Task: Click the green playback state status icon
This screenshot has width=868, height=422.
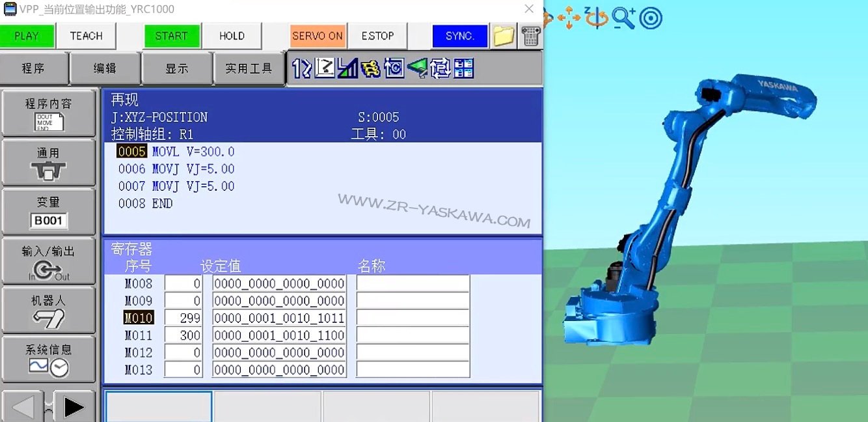Action: (x=417, y=68)
